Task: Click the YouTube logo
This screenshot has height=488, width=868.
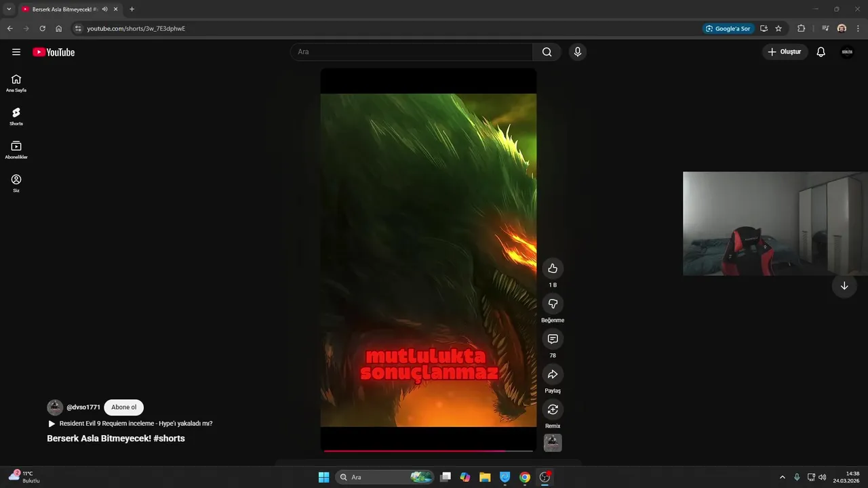Action: 54,52
